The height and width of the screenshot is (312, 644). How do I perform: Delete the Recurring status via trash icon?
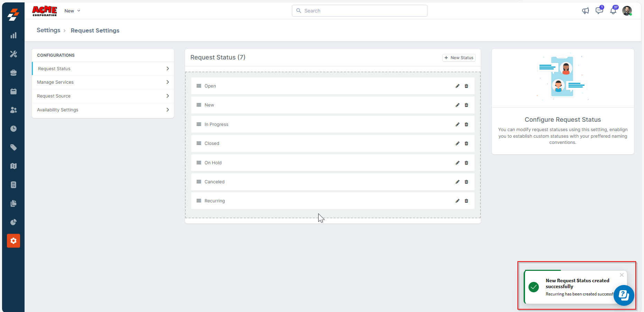click(466, 201)
